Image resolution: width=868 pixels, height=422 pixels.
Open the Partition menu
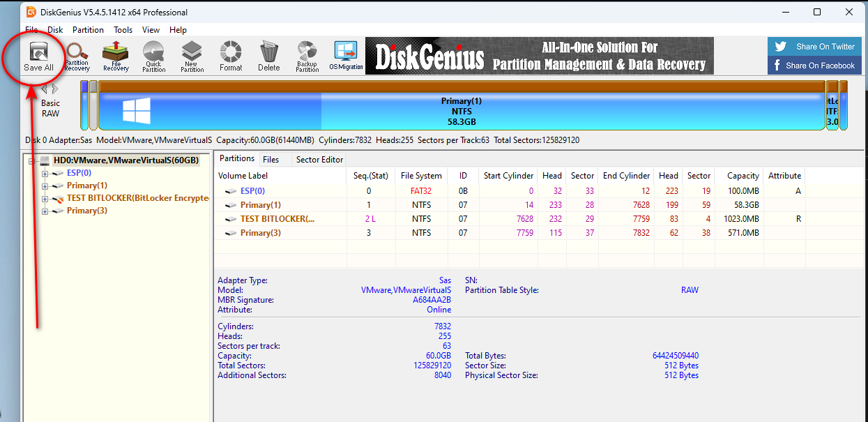(x=88, y=30)
